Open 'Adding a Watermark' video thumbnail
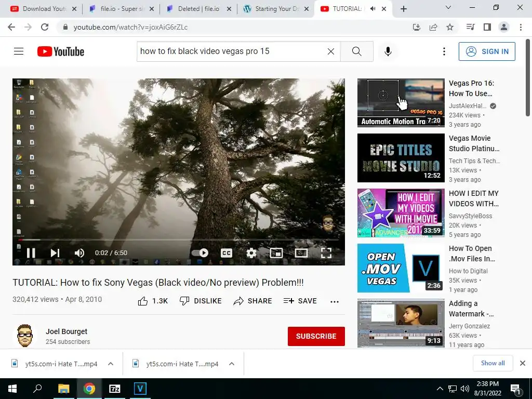Image resolution: width=532 pixels, height=399 pixels. coord(401,323)
